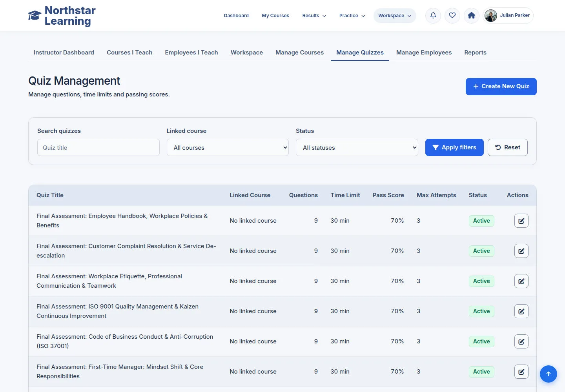Image resolution: width=565 pixels, height=392 pixels.
Task: Click the Pass Score column header
Action: (x=388, y=195)
